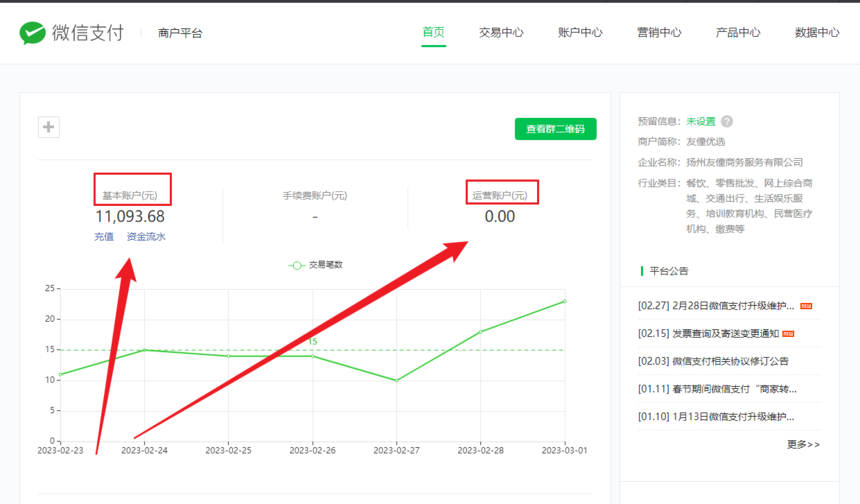The image size is (860, 504).
Task: Click the 未设置 reserved info link
Action: (701, 121)
